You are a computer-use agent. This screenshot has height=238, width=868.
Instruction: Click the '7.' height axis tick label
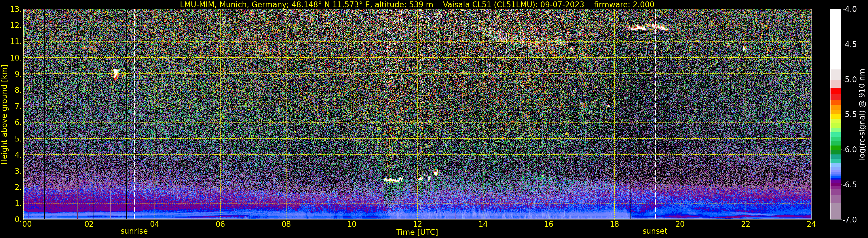pyautogui.click(x=18, y=107)
